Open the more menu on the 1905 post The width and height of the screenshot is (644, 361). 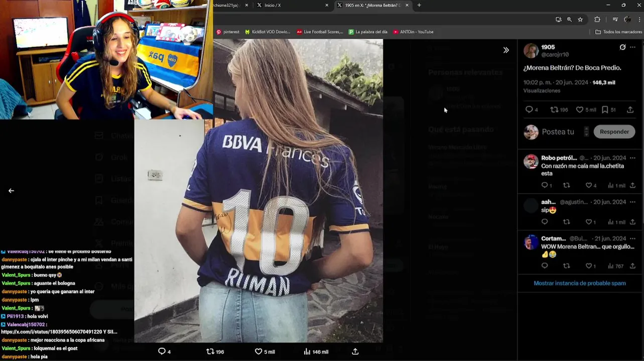(x=632, y=47)
